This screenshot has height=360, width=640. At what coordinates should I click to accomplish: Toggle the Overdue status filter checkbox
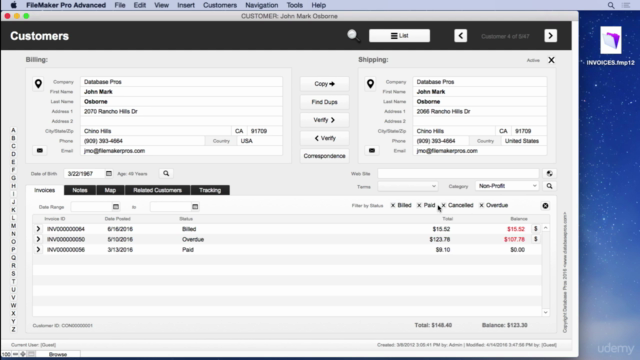pyautogui.click(x=482, y=205)
